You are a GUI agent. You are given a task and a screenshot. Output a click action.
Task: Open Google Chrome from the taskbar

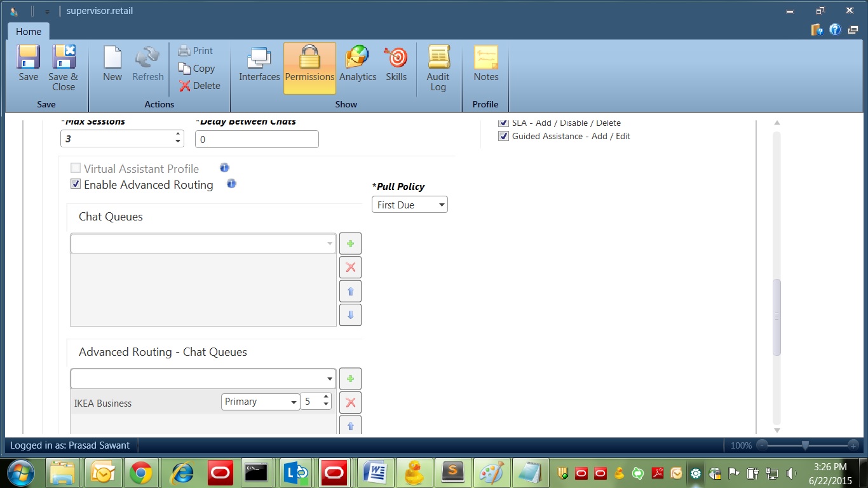point(141,473)
